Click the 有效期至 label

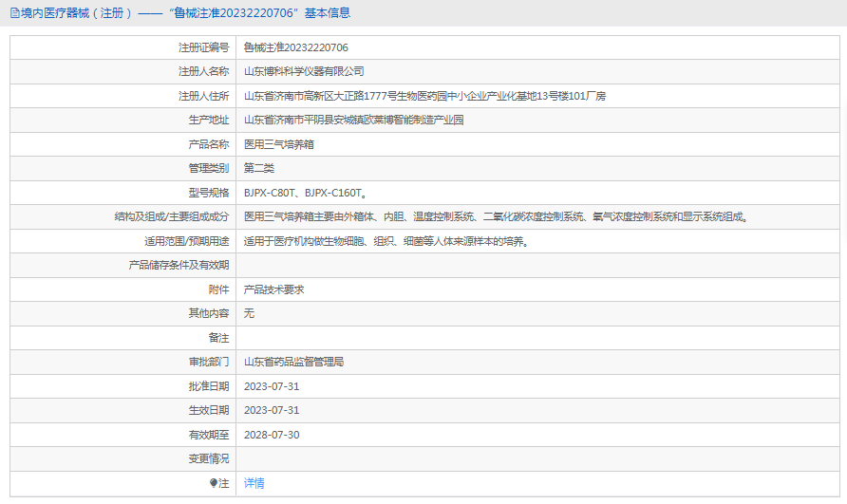click(209, 435)
